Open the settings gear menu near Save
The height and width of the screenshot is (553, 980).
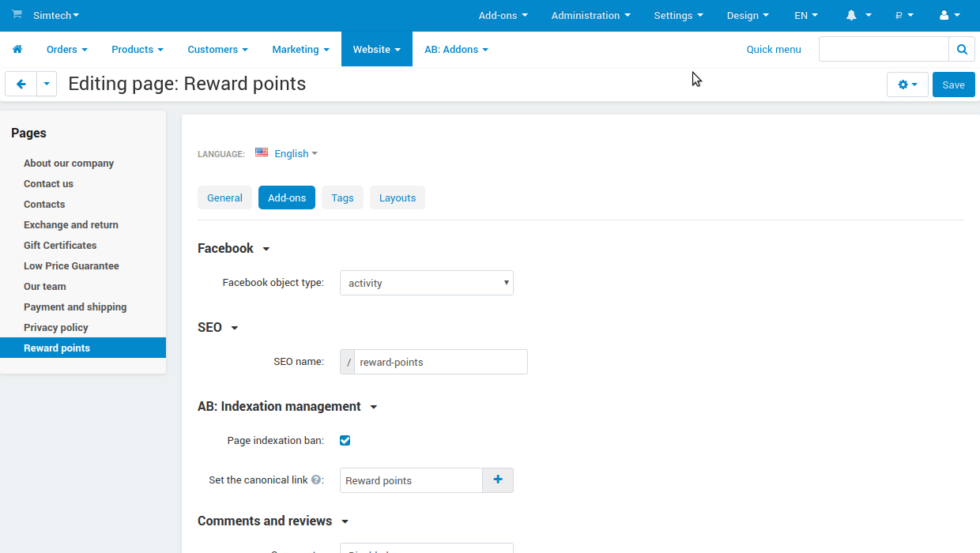pyautogui.click(x=906, y=84)
